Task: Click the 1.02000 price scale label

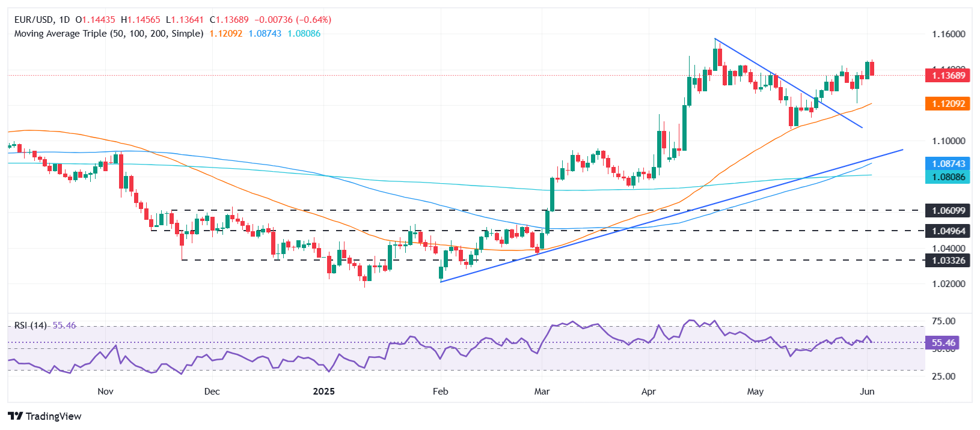Action: tap(948, 283)
